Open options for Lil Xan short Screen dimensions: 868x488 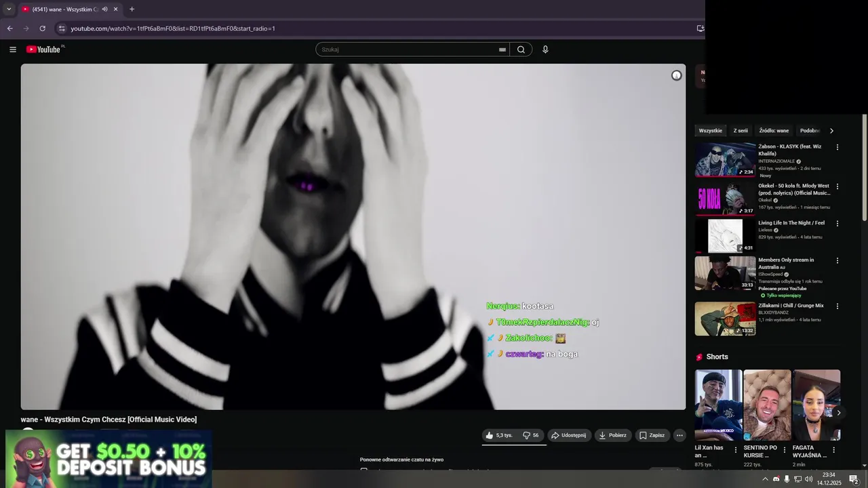(736, 450)
